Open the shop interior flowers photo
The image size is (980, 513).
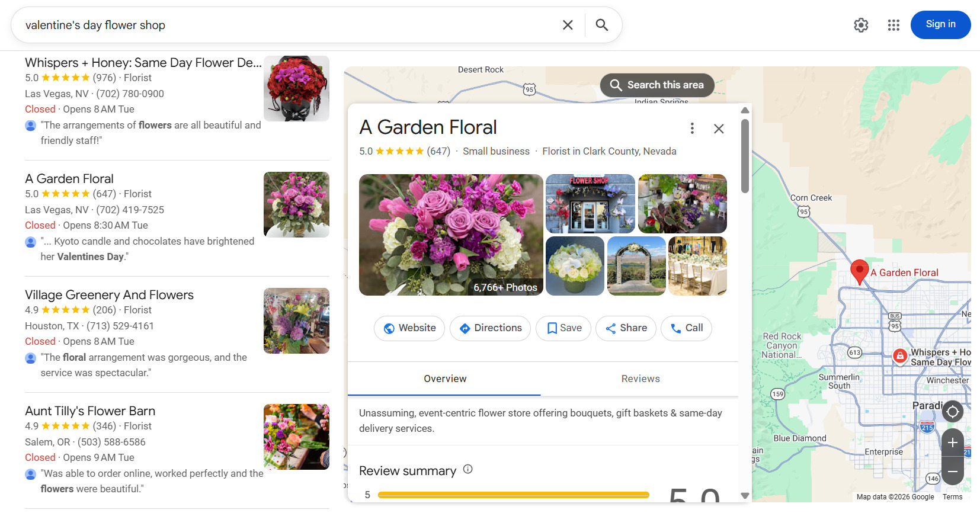point(683,204)
